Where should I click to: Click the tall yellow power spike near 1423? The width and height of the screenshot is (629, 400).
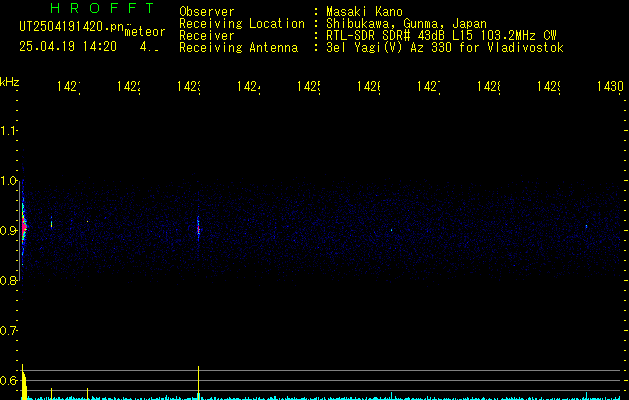(x=198, y=382)
